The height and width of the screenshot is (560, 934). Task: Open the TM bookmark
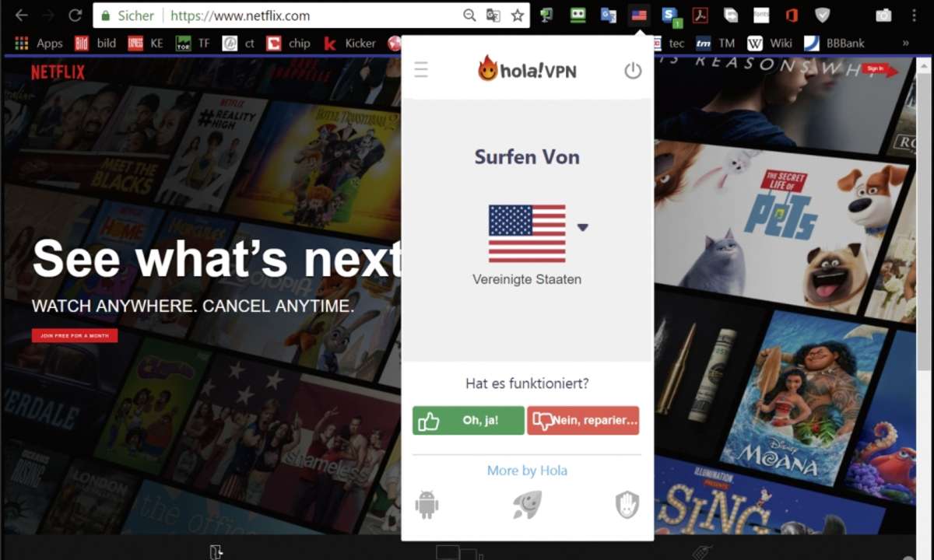click(716, 44)
